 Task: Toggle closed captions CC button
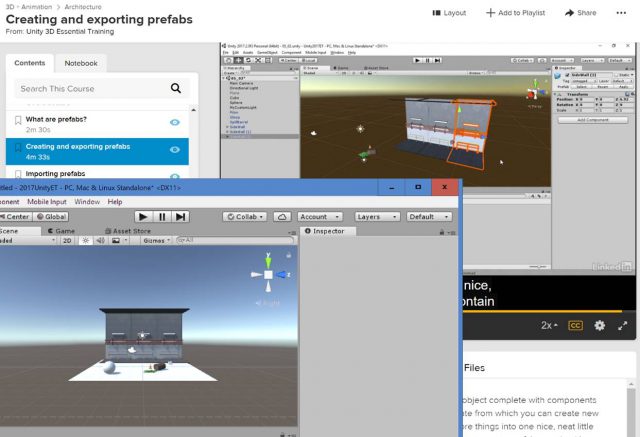coord(575,325)
